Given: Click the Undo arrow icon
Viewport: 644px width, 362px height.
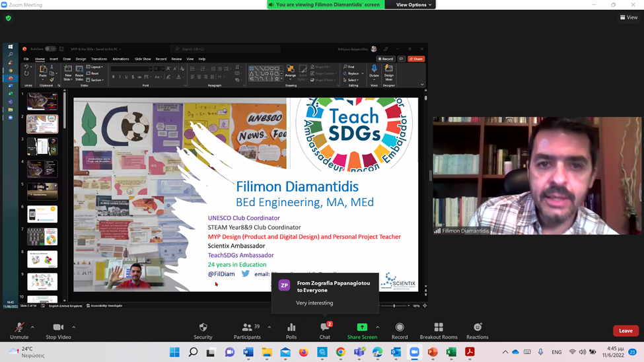Looking at the screenshot, I should [x=26, y=67].
